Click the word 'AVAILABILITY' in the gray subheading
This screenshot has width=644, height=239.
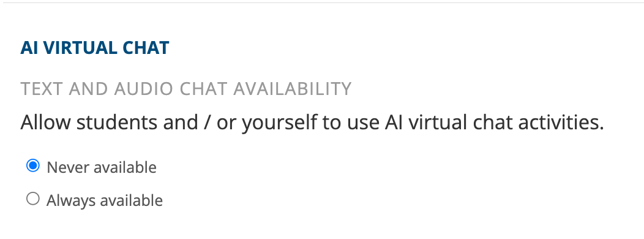[x=293, y=89]
